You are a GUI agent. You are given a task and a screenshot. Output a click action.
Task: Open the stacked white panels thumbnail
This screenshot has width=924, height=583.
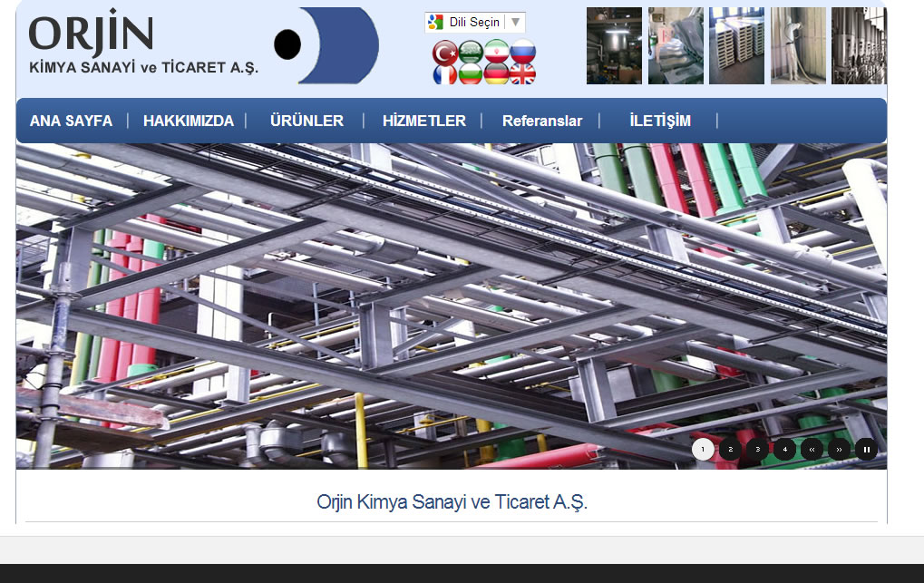click(736, 45)
